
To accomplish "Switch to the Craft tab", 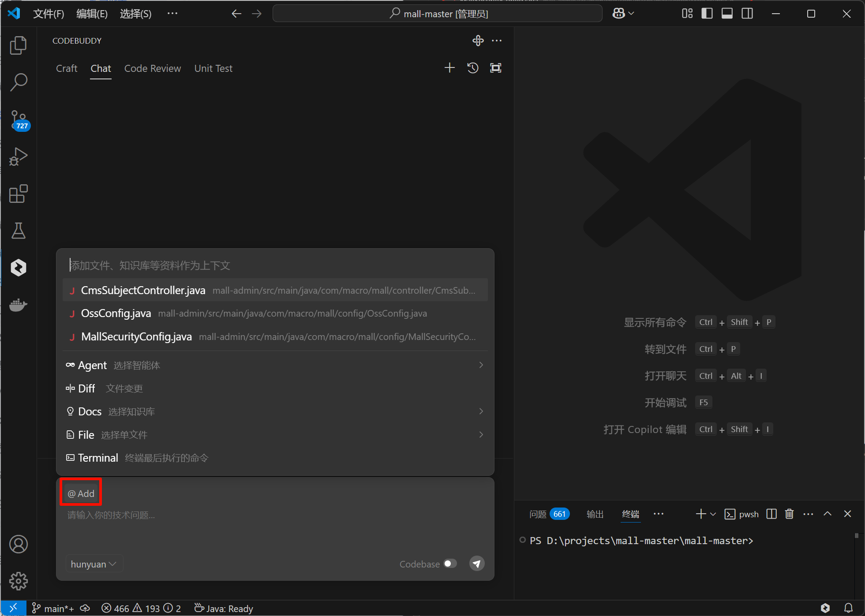I will tap(67, 68).
